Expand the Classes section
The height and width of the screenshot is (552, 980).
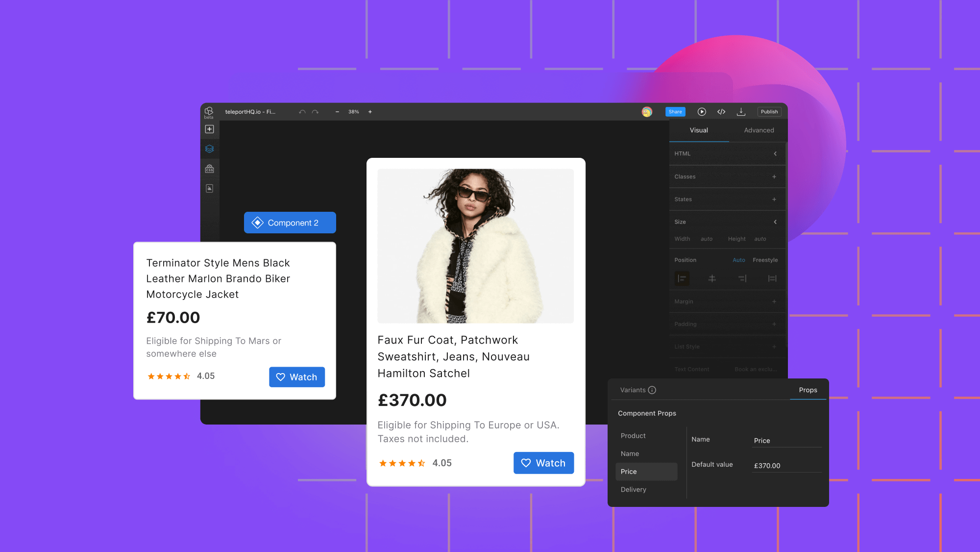click(x=774, y=176)
